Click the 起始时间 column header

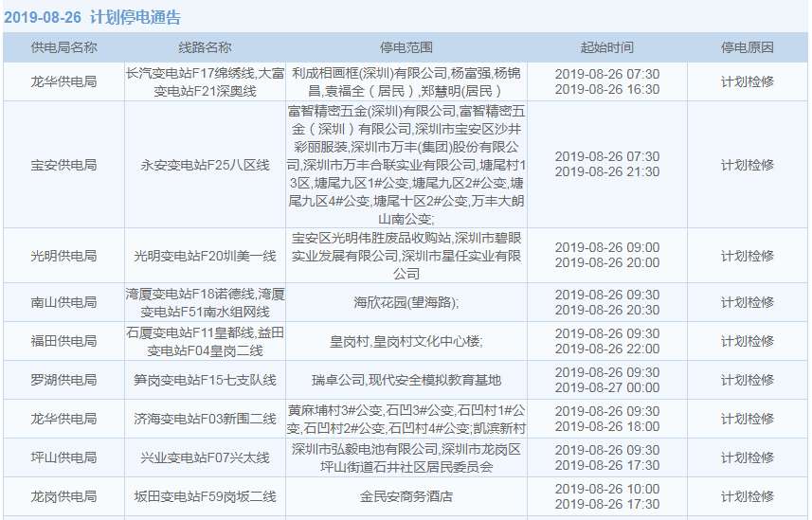606,47
